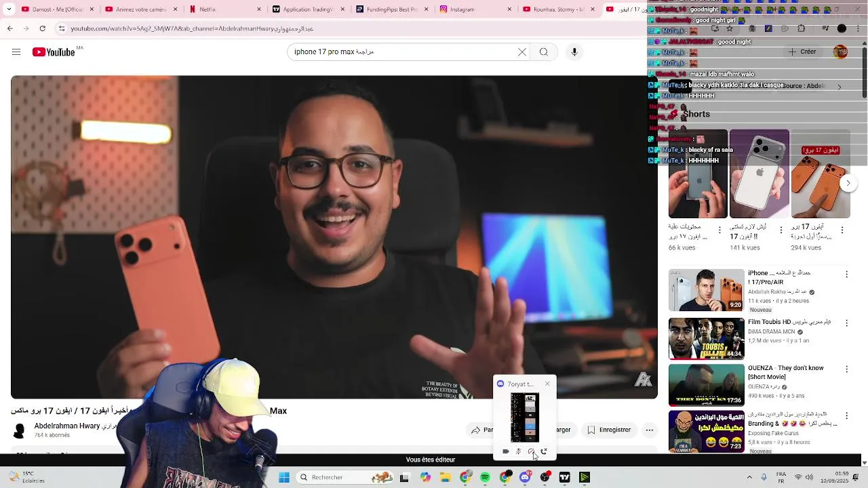
Task: Switch to the Instagram tab
Action: point(475,9)
